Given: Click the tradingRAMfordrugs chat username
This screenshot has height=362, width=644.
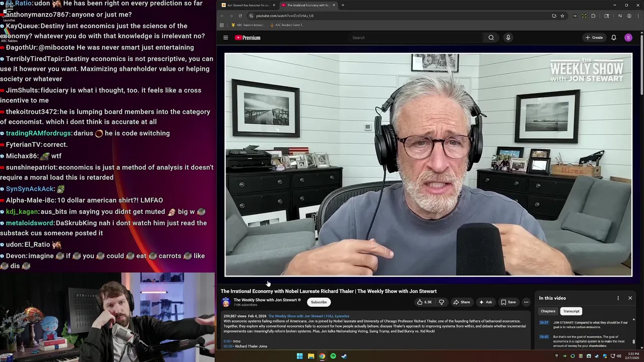Looking at the screenshot, I should (x=38, y=133).
